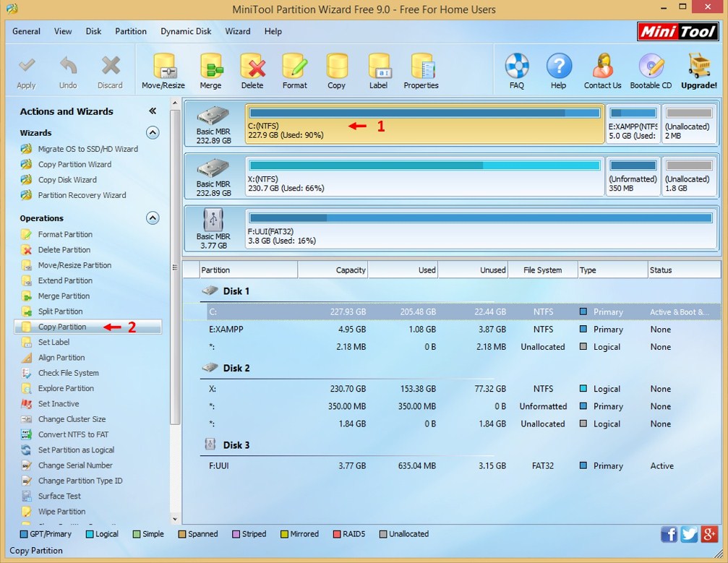Image resolution: width=728 pixels, height=563 pixels.
Task: Choose Surface Test operation
Action: (59, 497)
